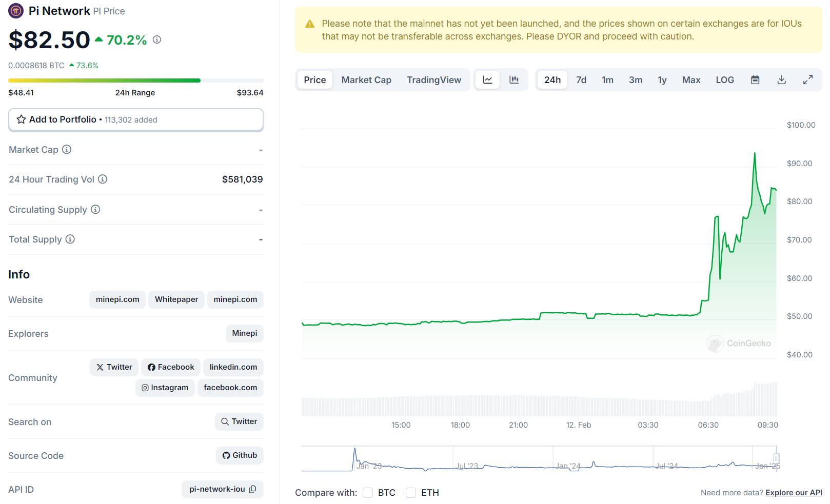
Task: Click the star icon in Add to Portfolio
Action: (21, 119)
